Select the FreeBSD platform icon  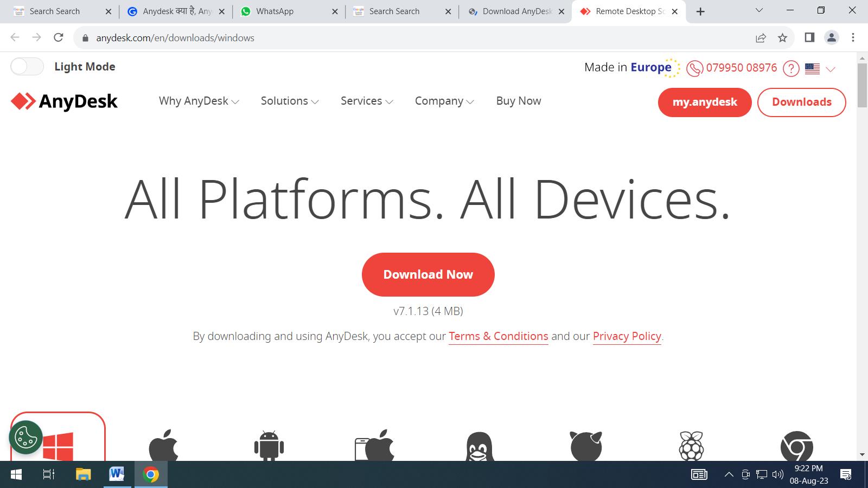[586, 446]
